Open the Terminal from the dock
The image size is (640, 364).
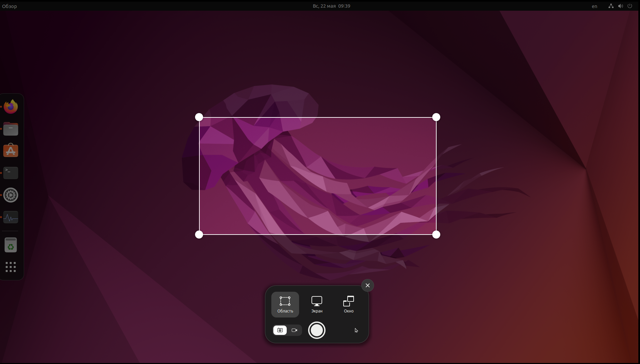11,173
